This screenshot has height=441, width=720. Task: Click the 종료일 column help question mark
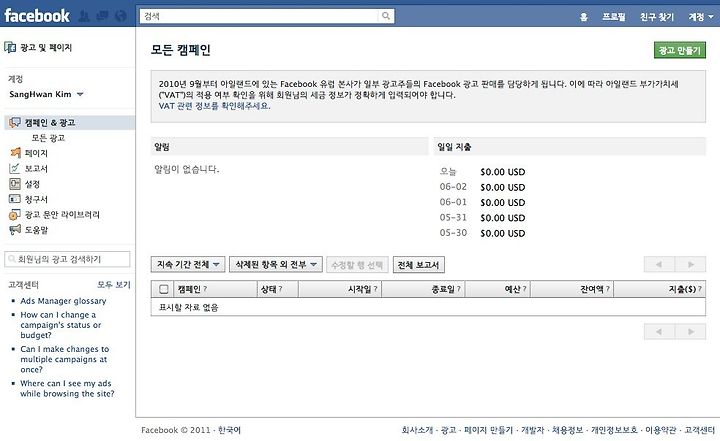pos(458,289)
